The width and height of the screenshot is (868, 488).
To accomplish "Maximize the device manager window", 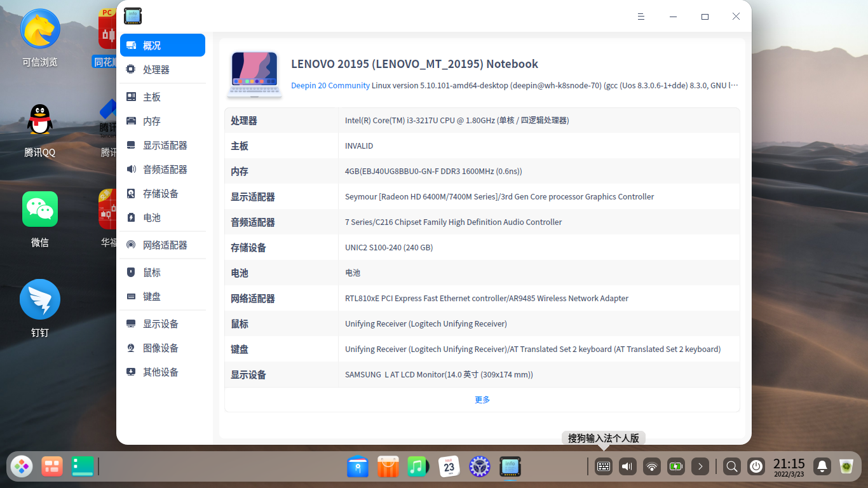I will pos(705,17).
